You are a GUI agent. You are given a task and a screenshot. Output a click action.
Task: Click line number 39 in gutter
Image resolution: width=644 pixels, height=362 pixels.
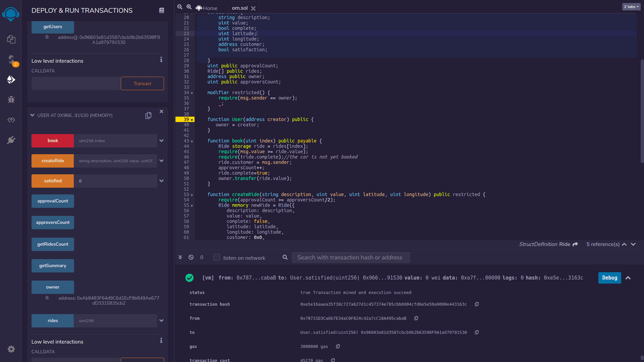(186, 119)
